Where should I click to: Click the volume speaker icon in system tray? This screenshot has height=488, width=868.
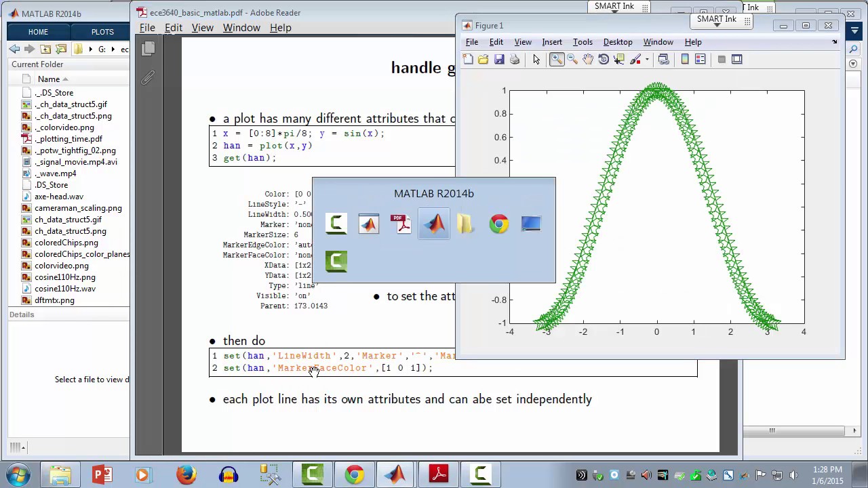click(794, 475)
